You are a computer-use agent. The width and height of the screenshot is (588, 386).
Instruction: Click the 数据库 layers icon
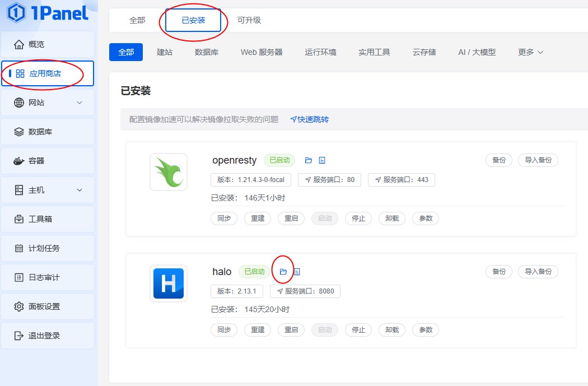pyautogui.click(x=18, y=132)
